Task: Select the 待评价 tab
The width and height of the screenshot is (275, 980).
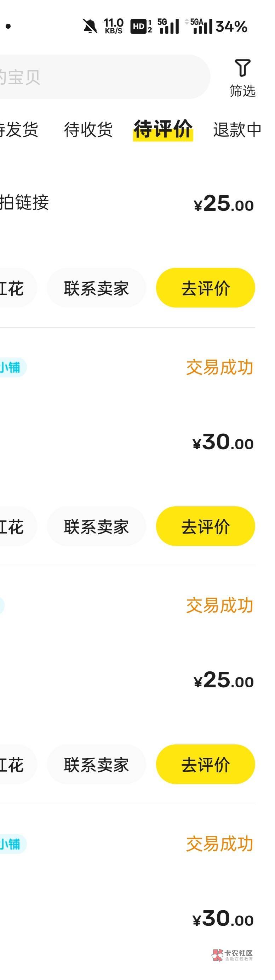Action: tap(163, 129)
